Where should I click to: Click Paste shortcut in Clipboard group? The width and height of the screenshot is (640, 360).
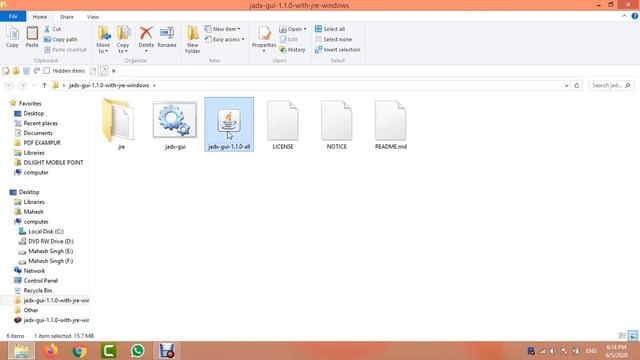[x=65, y=49]
